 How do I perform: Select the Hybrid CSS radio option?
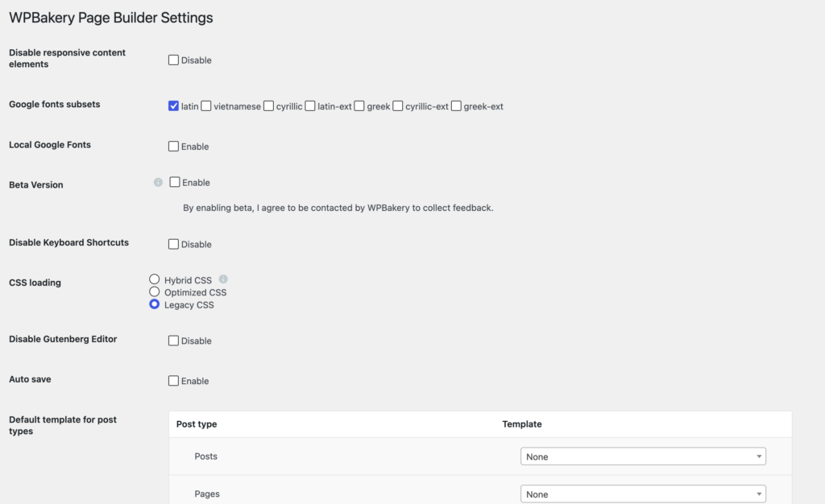(x=154, y=279)
